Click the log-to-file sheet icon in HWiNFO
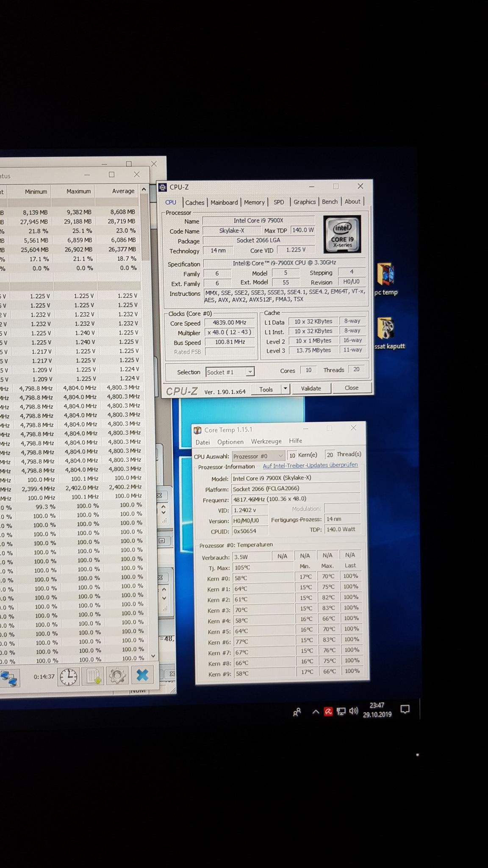 point(94,676)
